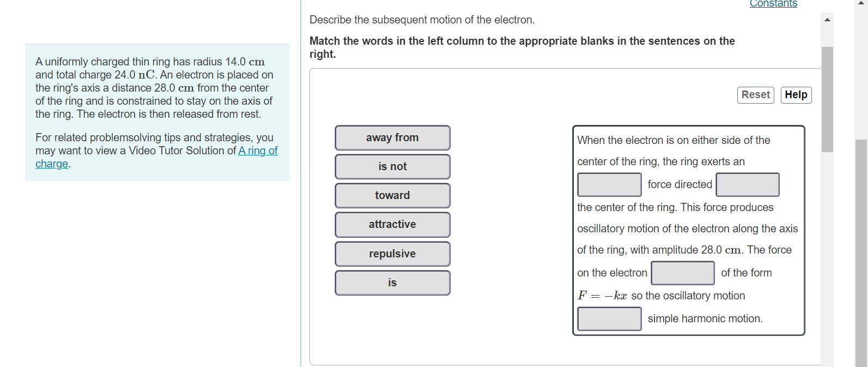Open the Help dialog
This screenshot has width=868, height=367.
coord(796,94)
